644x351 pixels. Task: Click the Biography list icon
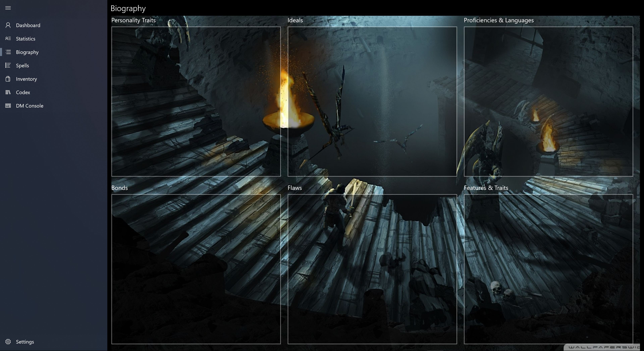8,52
